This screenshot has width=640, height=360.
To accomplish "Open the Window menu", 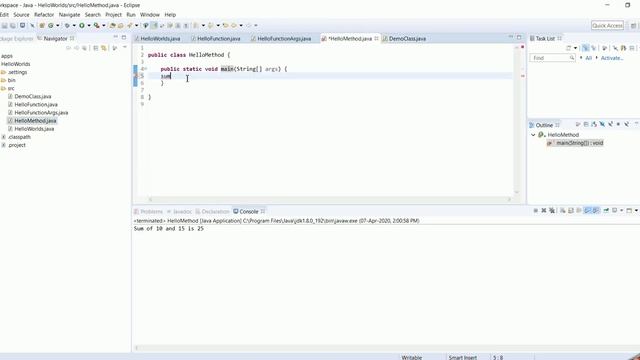I will [x=150, y=15].
